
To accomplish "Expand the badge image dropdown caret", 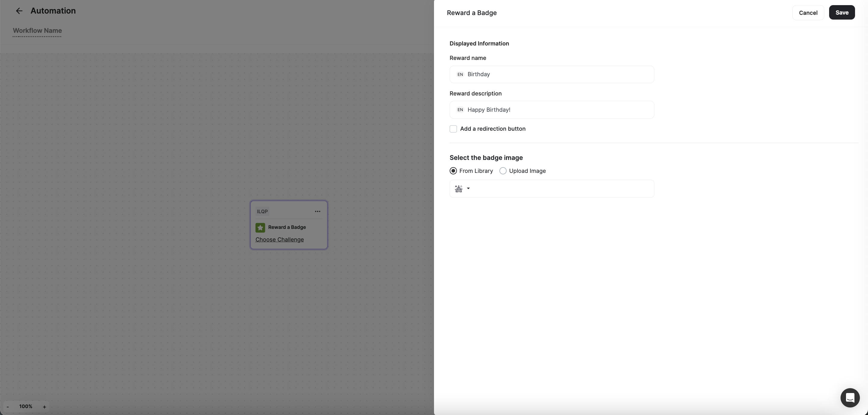I will coord(468,189).
